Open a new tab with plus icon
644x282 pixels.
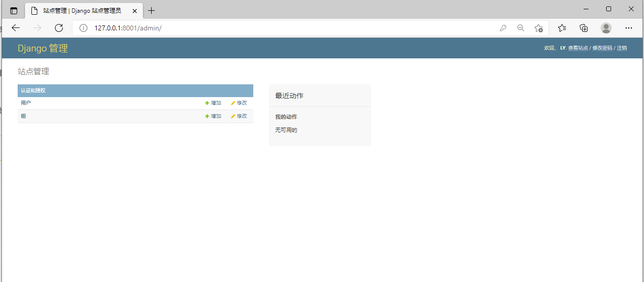(152, 10)
